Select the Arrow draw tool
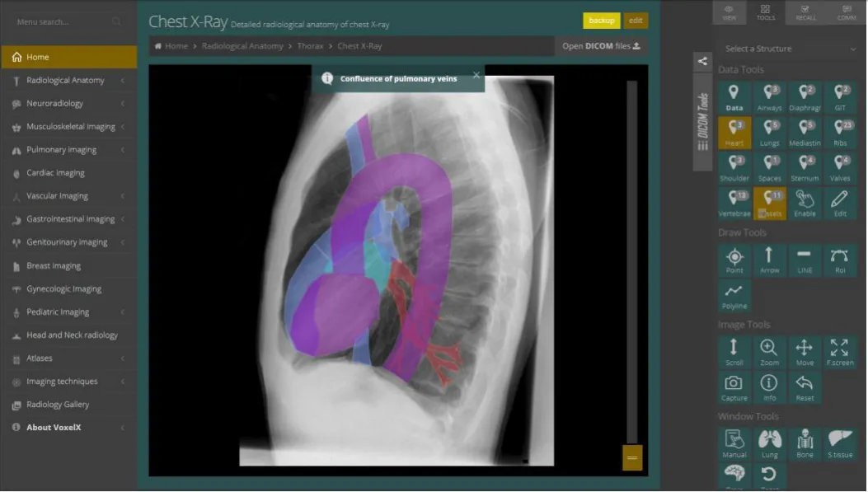Viewport: 868px width, 492px height. point(769,260)
